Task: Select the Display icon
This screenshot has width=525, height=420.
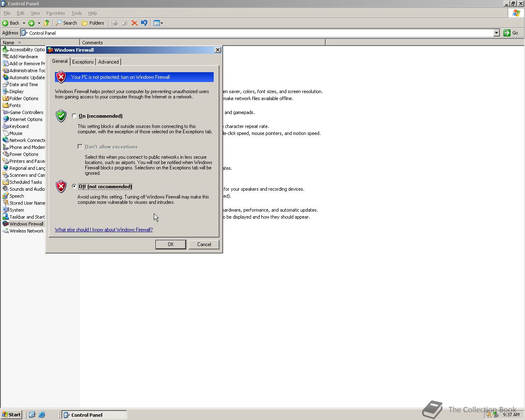Action: click(x=6, y=91)
